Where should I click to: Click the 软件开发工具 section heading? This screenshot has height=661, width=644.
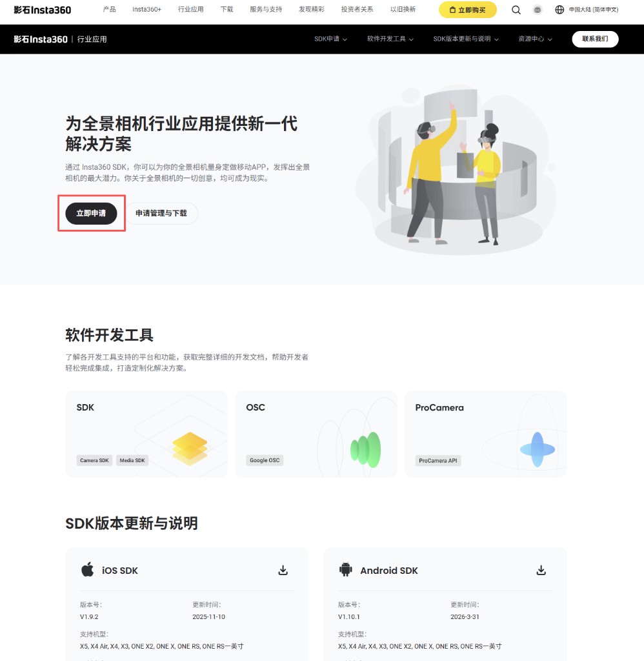(x=109, y=335)
